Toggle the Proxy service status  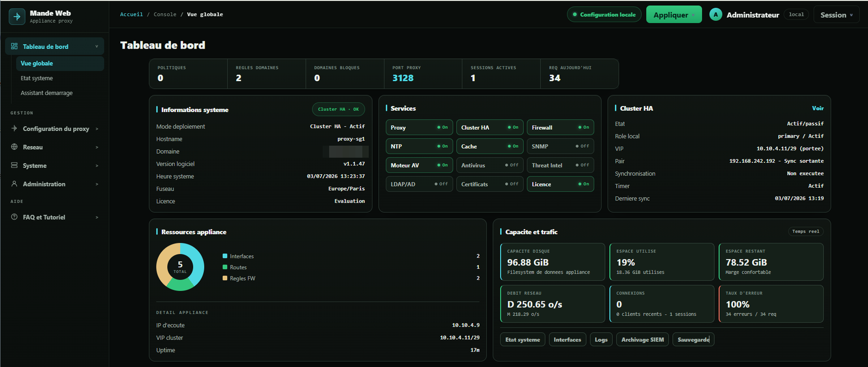click(x=442, y=127)
